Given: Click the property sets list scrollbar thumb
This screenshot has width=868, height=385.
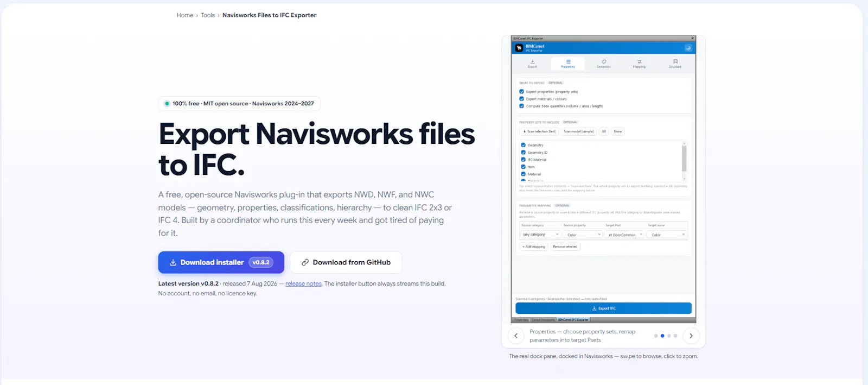Looking at the screenshot, I should click(x=684, y=159).
